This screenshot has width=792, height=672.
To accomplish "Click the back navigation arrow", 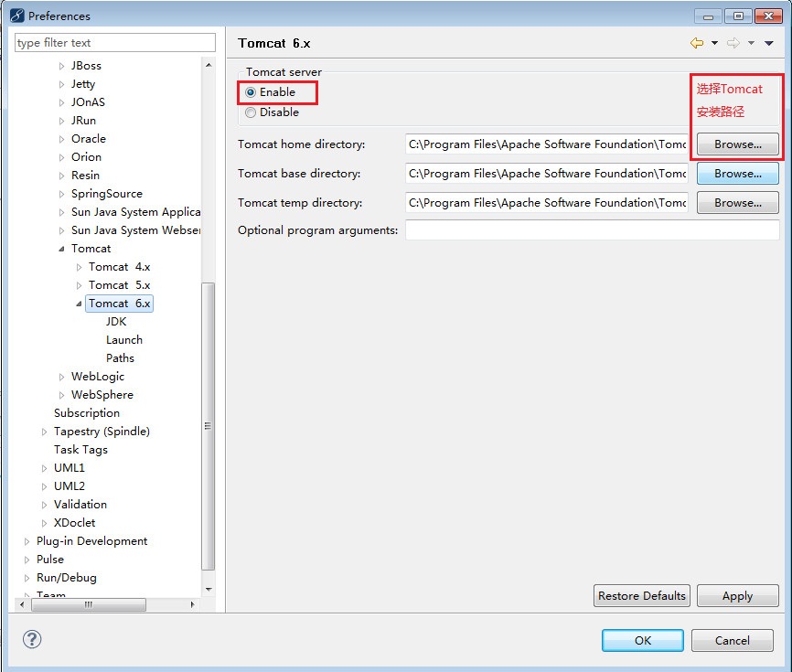I will (697, 43).
